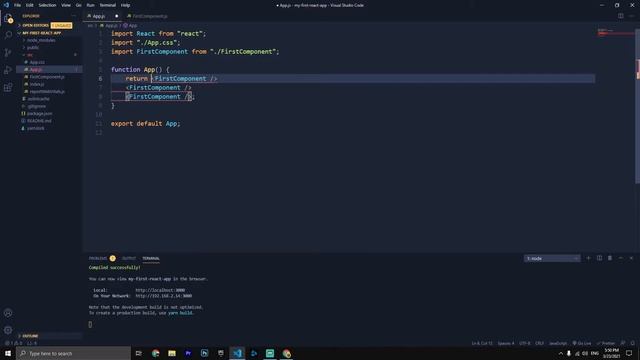Image resolution: width=640 pixels, height=360 pixels.
Task: Open the Extensions view
Action: (x=8, y=87)
